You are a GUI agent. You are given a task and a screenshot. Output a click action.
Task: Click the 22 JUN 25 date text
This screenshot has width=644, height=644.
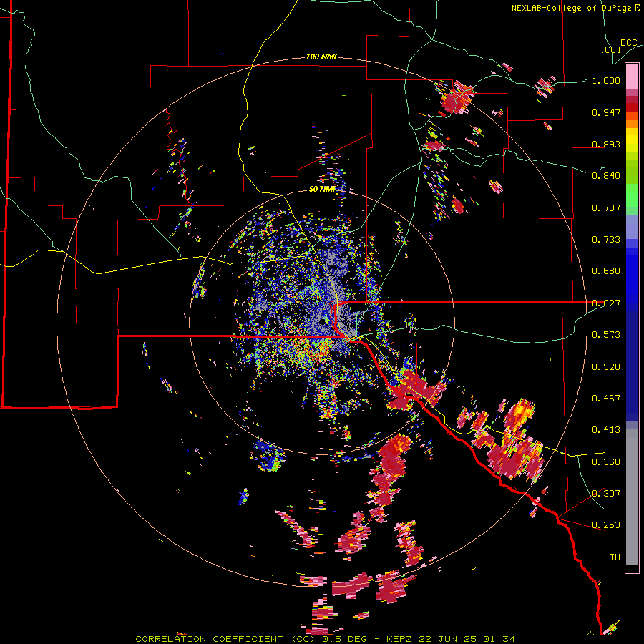(447, 639)
